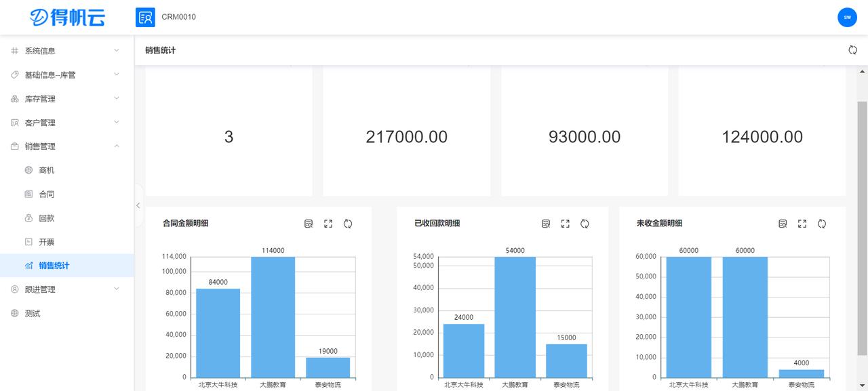This screenshot has width=868, height=391.
Task: Expand 已收回款明细 chart to fullscreen
Action: click(x=565, y=223)
